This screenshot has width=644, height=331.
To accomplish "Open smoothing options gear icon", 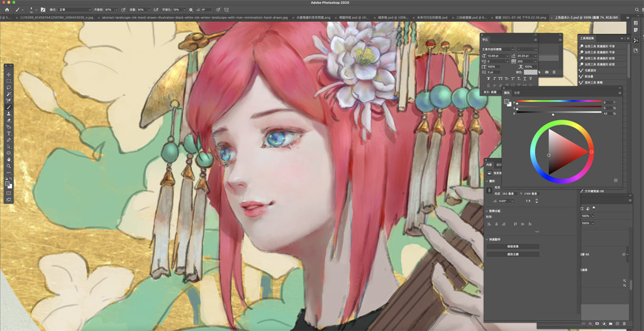I will 191,9.
